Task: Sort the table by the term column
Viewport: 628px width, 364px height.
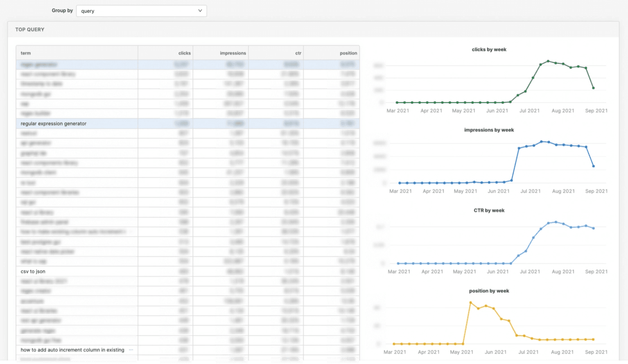Action: click(x=26, y=52)
